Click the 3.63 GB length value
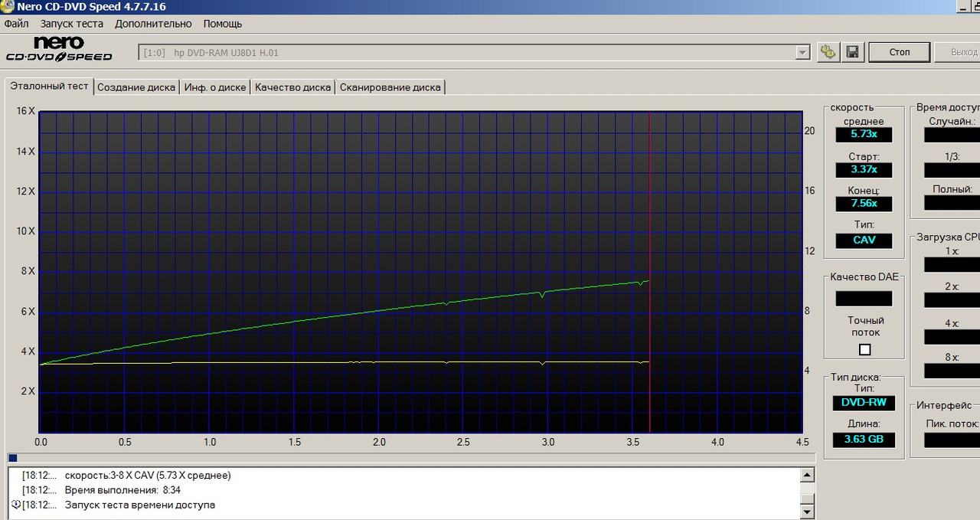Viewport: 980px width, 520px height. [x=864, y=440]
